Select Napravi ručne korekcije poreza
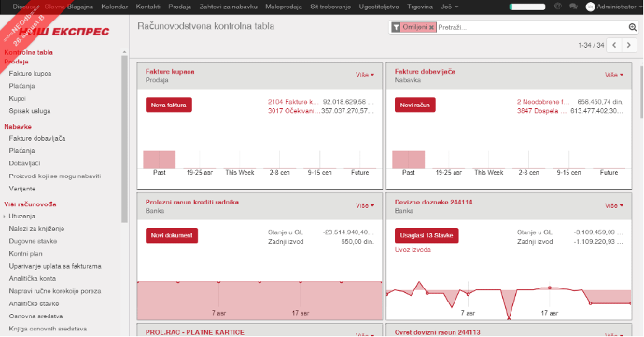This screenshot has height=337, width=644. [x=55, y=291]
